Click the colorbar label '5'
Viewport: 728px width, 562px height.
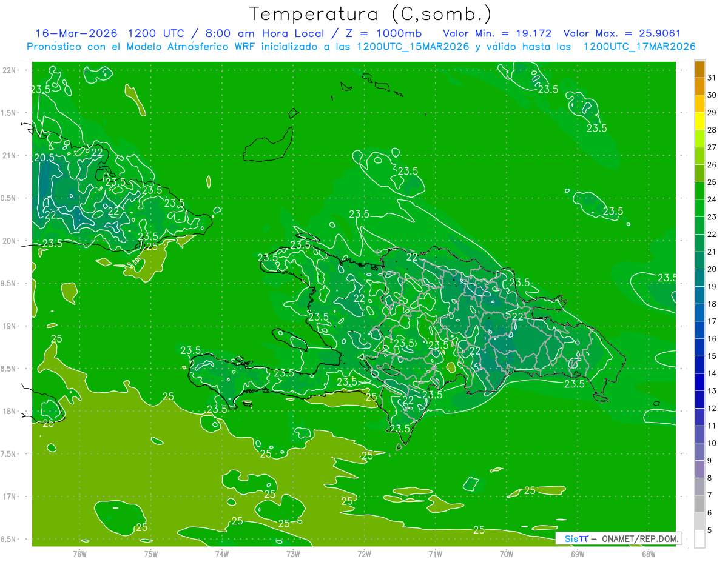click(710, 530)
